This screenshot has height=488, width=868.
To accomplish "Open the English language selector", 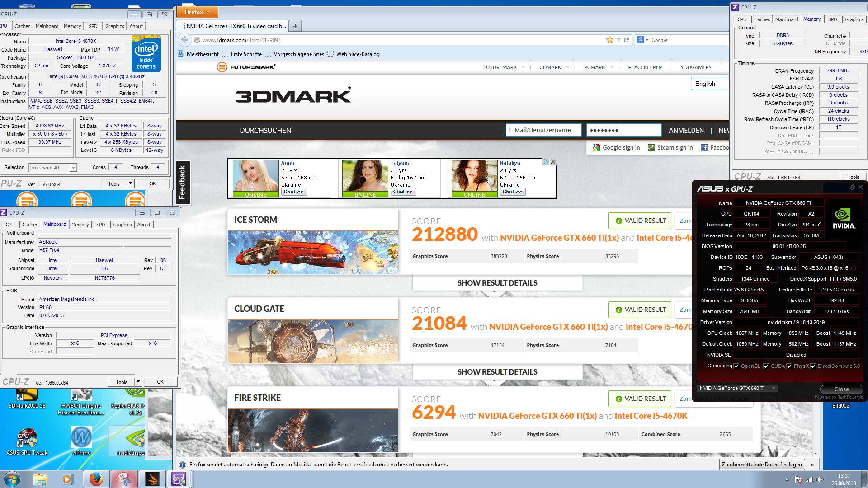I will pos(709,84).
